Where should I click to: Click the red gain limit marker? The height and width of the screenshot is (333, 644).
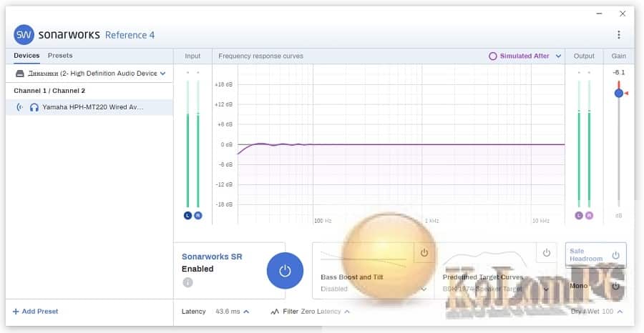(626, 94)
